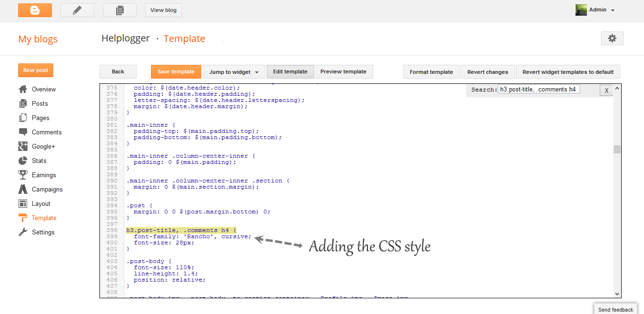Click the Google+ icon in sidebar
The width and height of the screenshot is (644, 314).
(23, 146)
